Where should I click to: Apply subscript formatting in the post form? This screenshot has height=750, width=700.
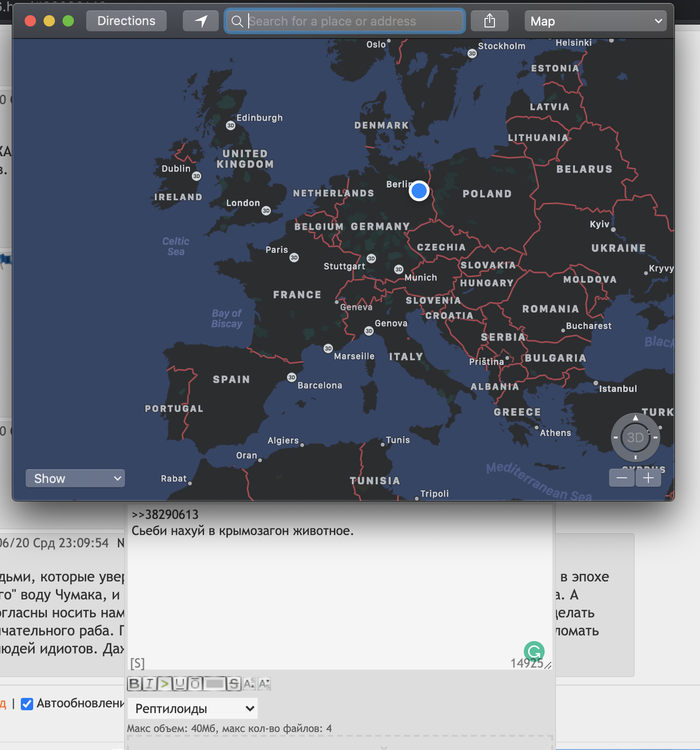click(x=264, y=684)
